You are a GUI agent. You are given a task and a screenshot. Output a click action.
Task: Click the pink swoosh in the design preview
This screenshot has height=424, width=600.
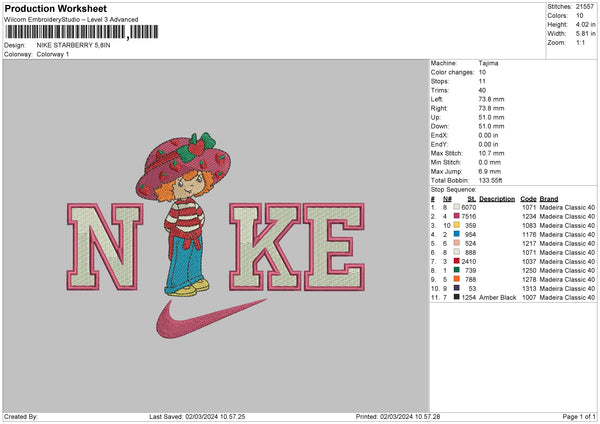tap(210, 319)
